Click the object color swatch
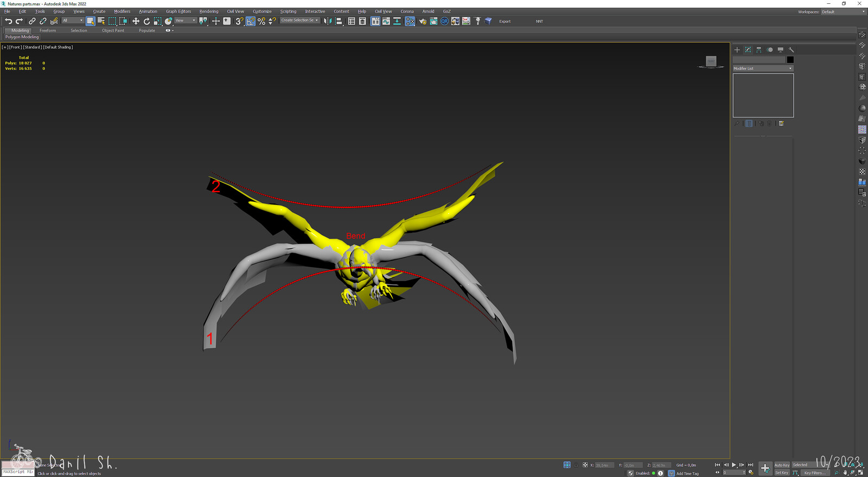 coord(790,60)
